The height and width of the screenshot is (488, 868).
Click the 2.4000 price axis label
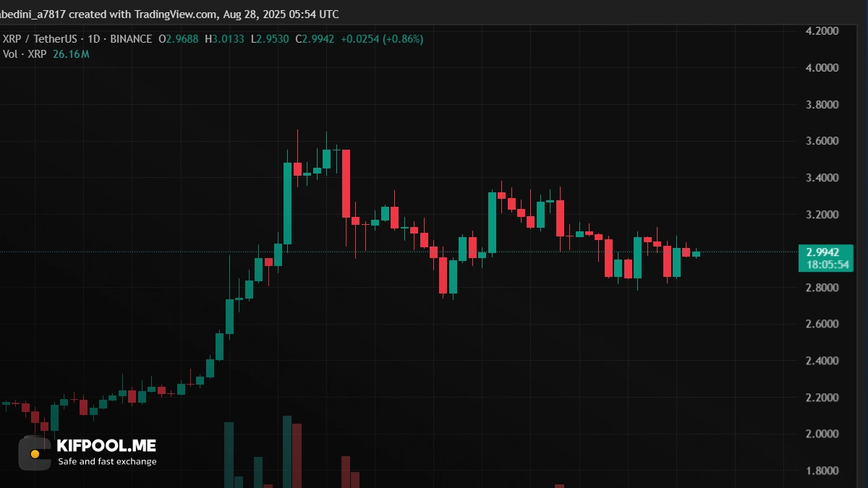[822, 361]
